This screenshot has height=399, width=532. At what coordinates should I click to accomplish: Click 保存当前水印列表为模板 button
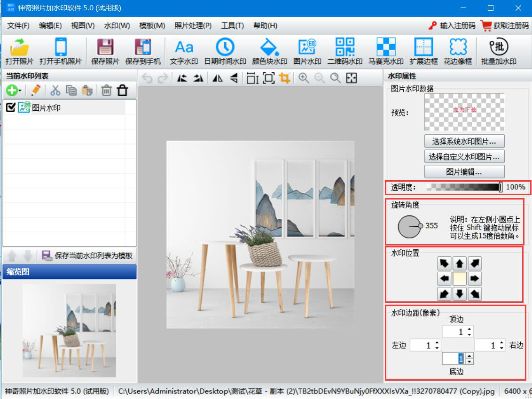coord(87,256)
